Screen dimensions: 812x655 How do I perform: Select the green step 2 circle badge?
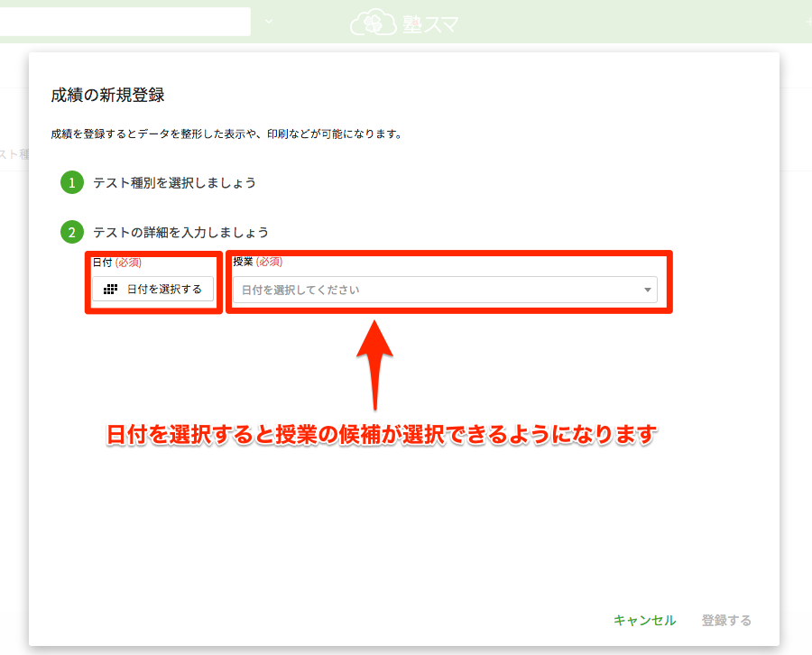pyautogui.click(x=72, y=232)
